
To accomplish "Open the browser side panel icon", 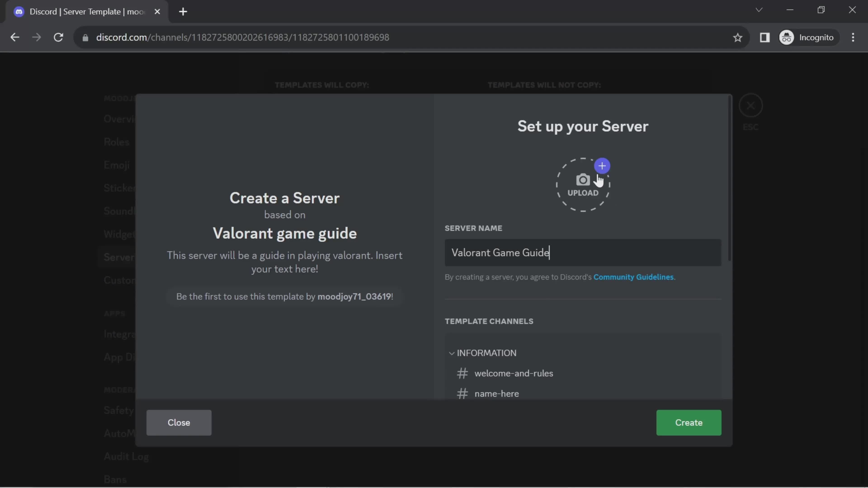I will pos(764,37).
